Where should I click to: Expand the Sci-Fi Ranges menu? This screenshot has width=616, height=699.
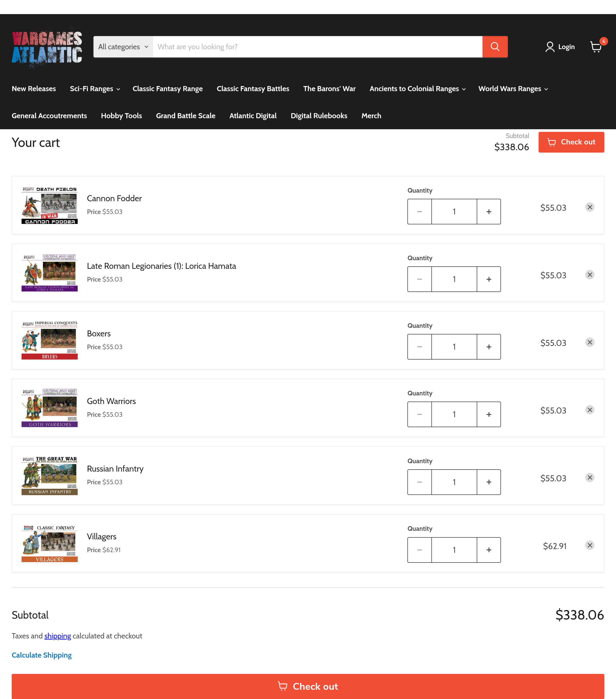[95, 89]
